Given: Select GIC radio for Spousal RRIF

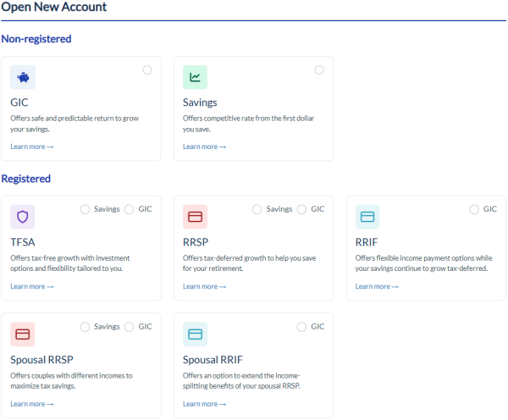Looking at the screenshot, I should pyautogui.click(x=302, y=327).
